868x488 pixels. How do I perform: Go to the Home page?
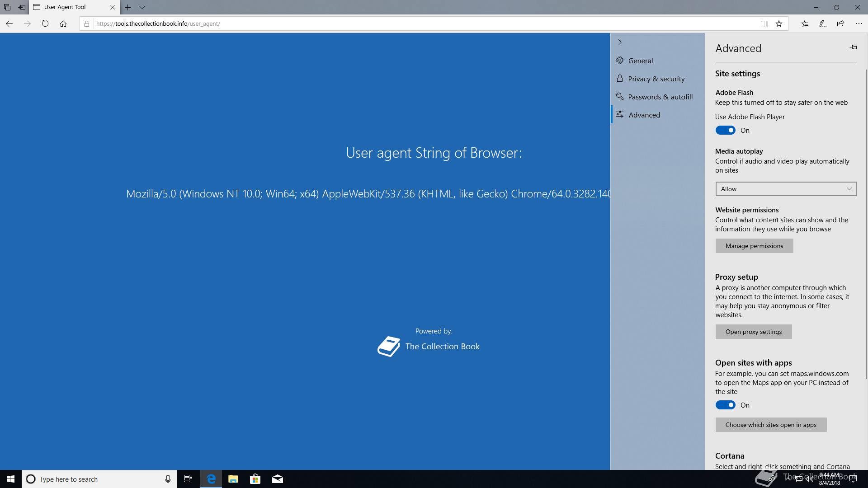pyautogui.click(x=63, y=23)
